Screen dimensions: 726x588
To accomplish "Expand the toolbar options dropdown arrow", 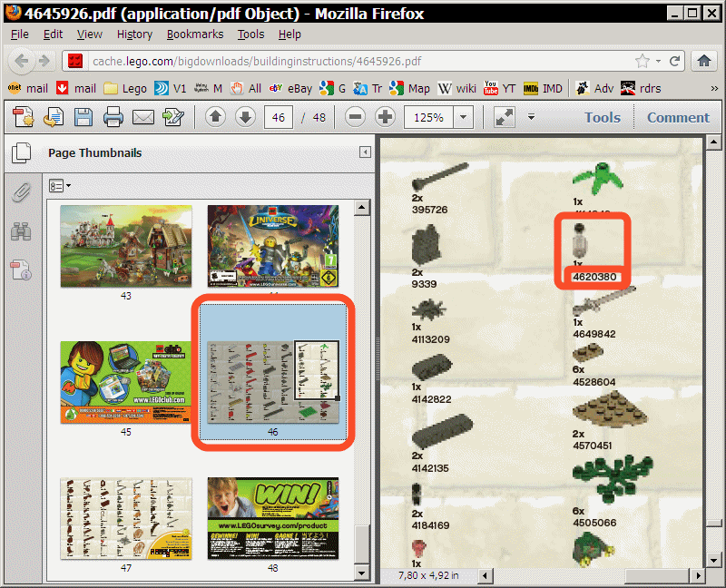I will tap(531, 117).
